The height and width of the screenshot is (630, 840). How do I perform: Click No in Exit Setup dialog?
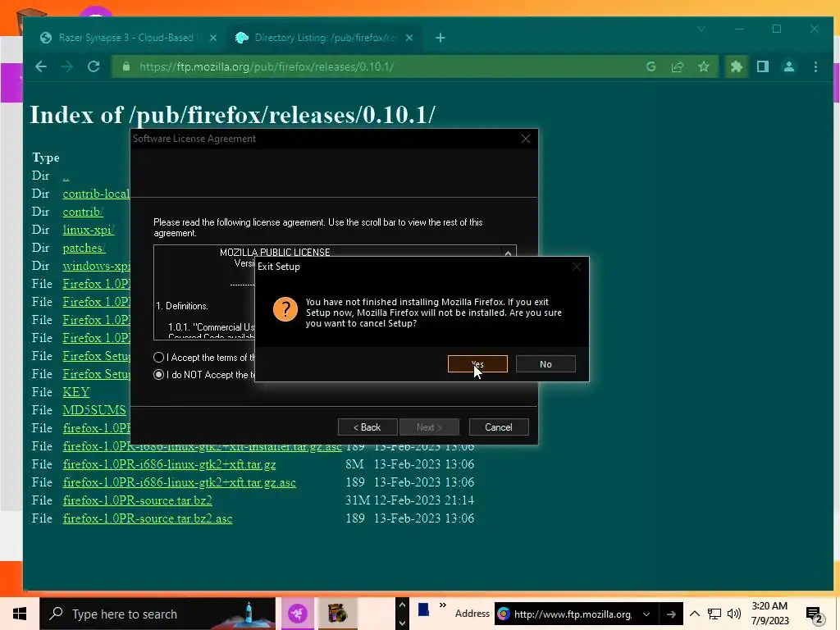click(546, 363)
